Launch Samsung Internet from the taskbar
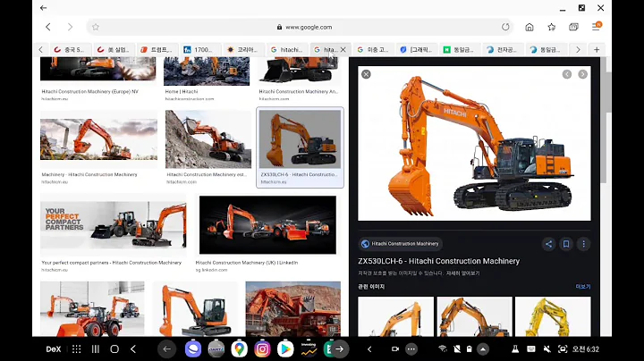This screenshot has width=644, height=361. (x=193, y=349)
